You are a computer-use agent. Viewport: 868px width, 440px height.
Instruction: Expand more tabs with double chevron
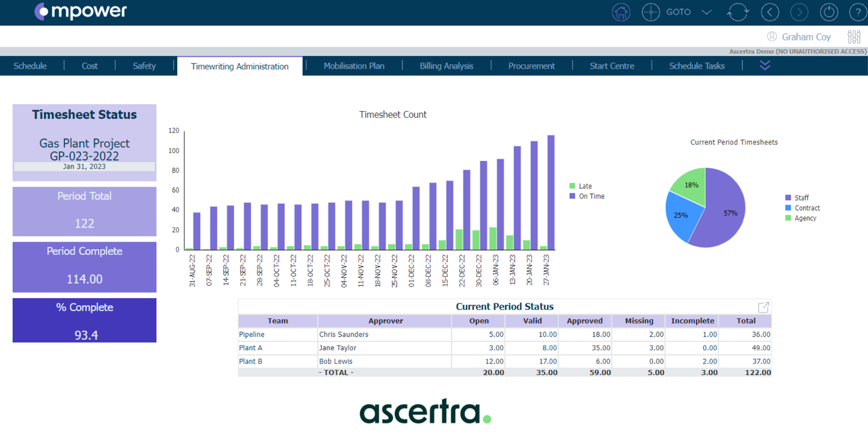(x=765, y=65)
